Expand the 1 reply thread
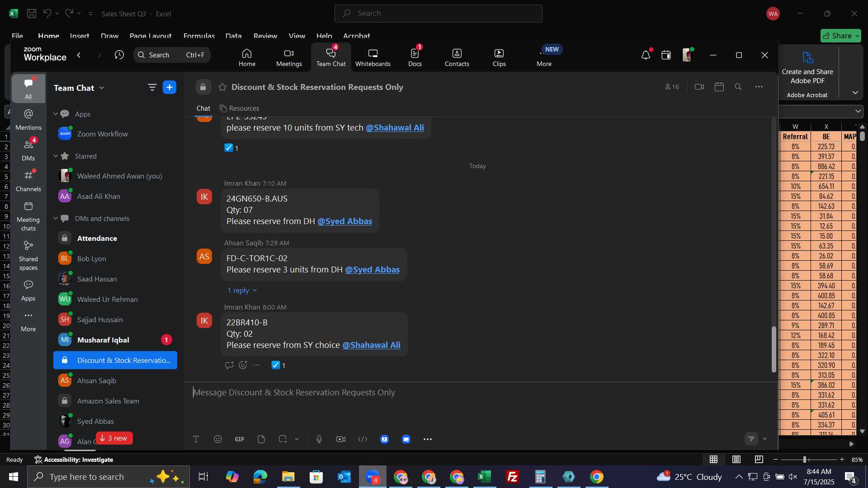This screenshot has height=488, width=868. point(242,290)
